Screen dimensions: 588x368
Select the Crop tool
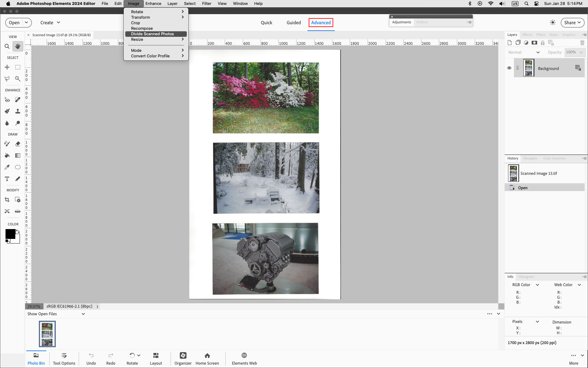pyautogui.click(x=7, y=200)
